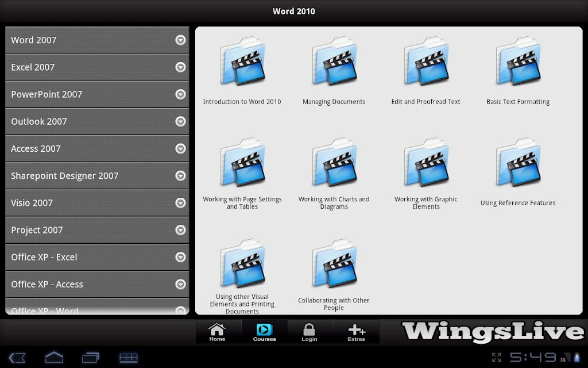Go to the Home tab
This screenshot has width=588, height=368.
pyautogui.click(x=218, y=332)
